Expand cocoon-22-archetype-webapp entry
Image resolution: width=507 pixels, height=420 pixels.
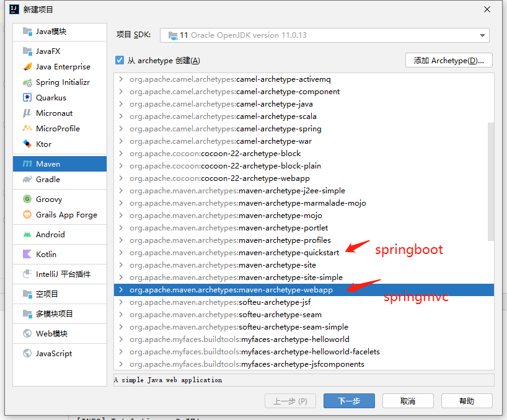click(x=121, y=178)
